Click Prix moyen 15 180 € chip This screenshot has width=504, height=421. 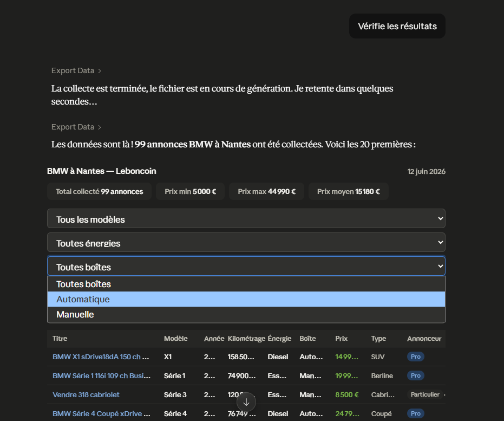point(349,192)
